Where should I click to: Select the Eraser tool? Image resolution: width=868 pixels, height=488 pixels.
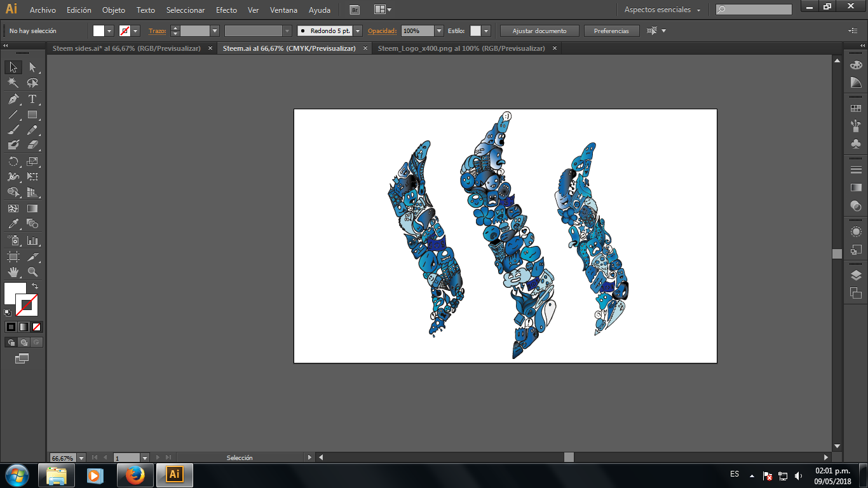pos(32,146)
